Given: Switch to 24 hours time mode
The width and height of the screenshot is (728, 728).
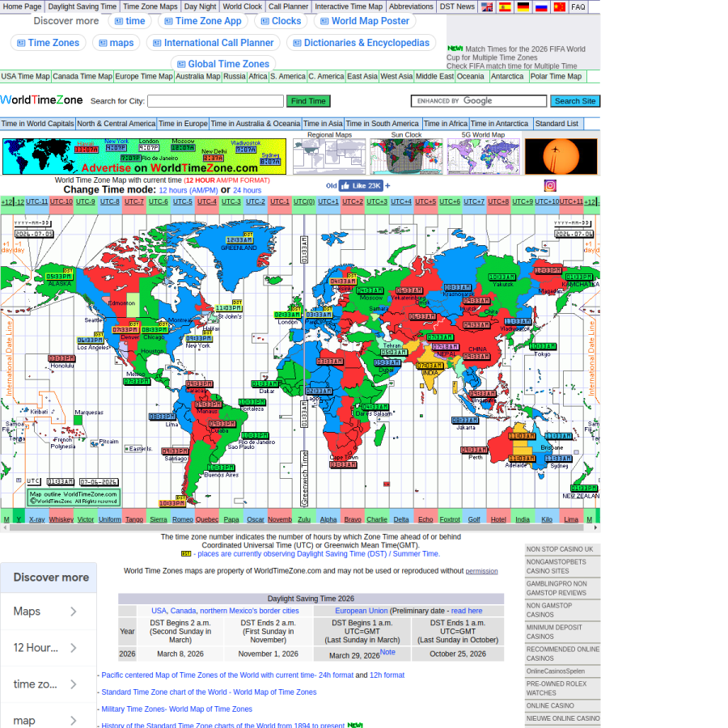Looking at the screenshot, I should pyautogui.click(x=247, y=190).
